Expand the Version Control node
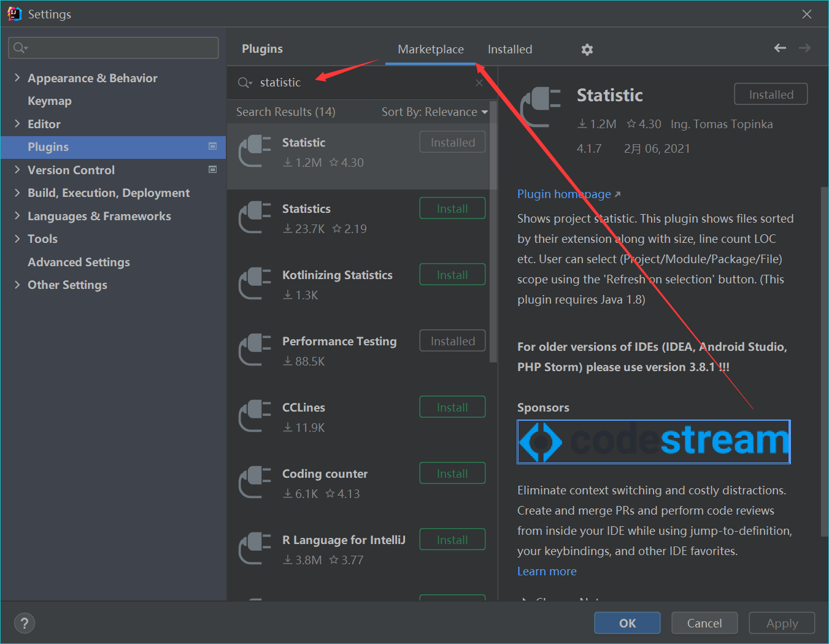This screenshot has height=644, width=829. coord(17,170)
